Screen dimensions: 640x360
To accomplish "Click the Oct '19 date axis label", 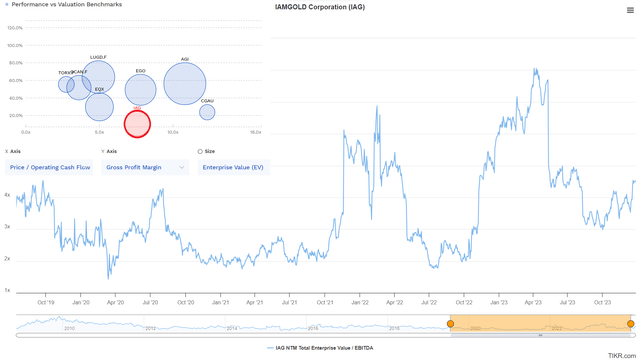I will [45, 302].
